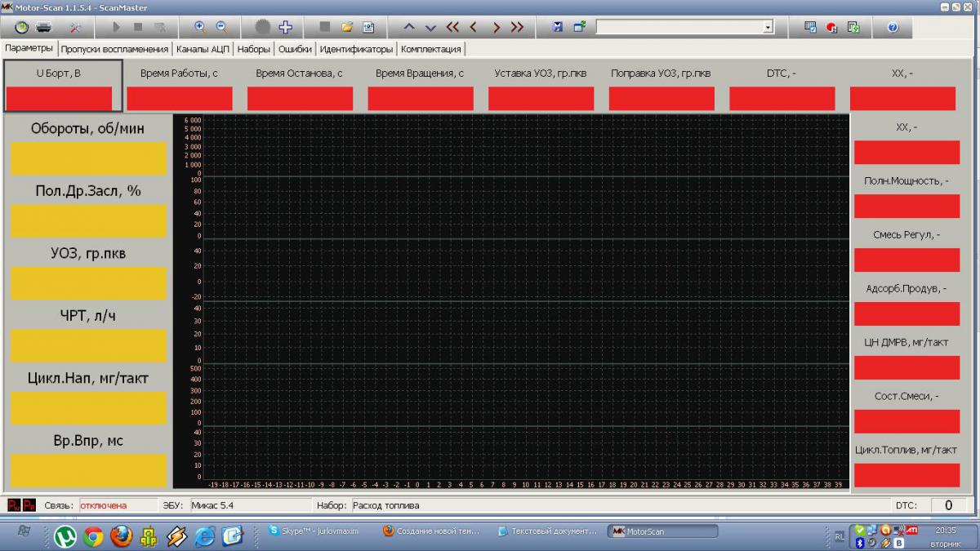Image resolution: width=980 pixels, height=551 pixels.
Task: Open file using the yellow folder icon
Action: [347, 27]
